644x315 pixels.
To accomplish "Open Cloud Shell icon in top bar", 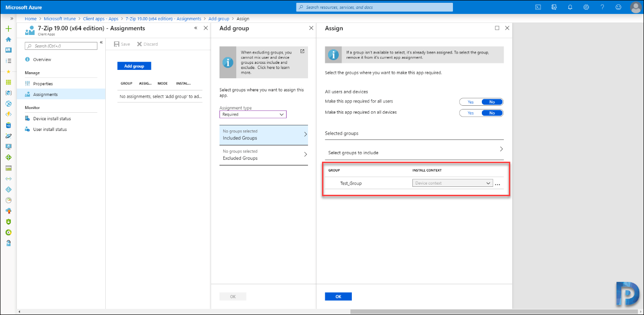I will (x=538, y=7).
